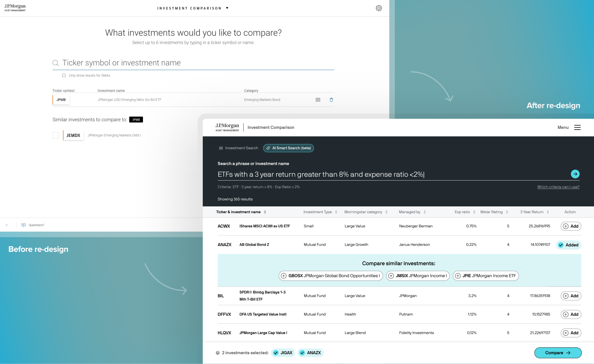Add GBOSX JPMorgan Global Bond Opportunities chip

coord(331,276)
